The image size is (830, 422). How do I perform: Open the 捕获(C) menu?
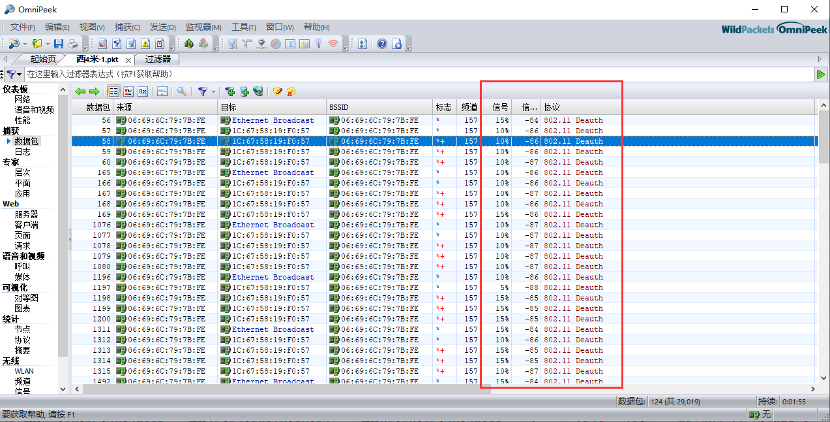(x=127, y=28)
